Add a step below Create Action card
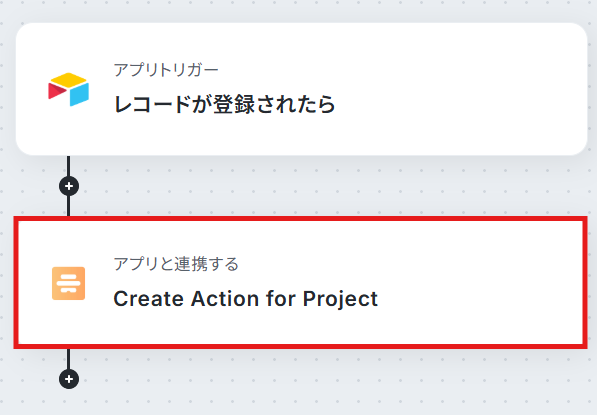The width and height of the screenshot is (597, 415). coord(69,379)
